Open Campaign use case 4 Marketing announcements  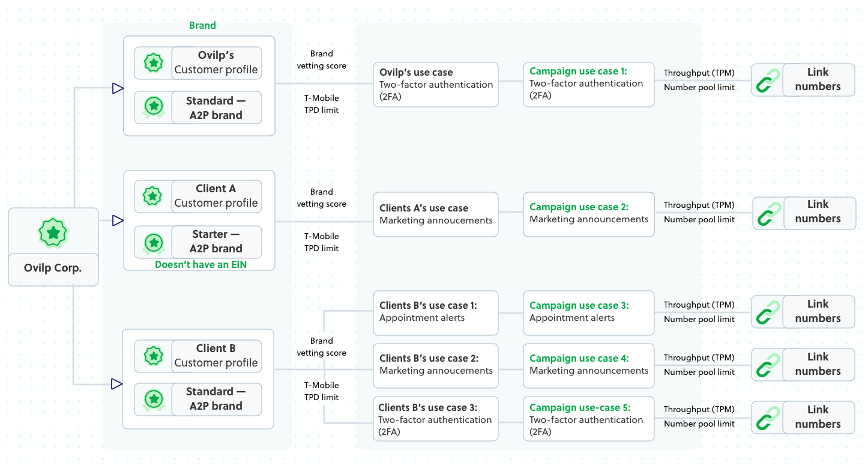pos(588,365)
